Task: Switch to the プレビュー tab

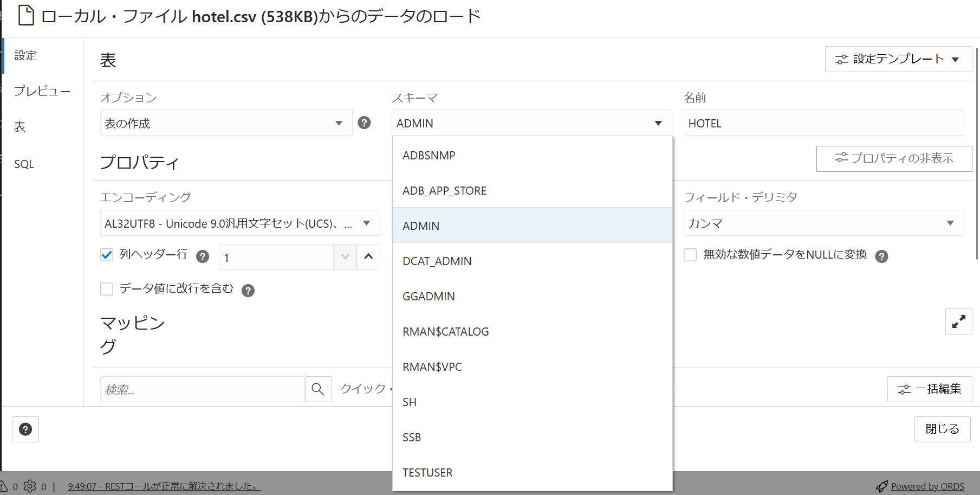Action: pos(42,91)
